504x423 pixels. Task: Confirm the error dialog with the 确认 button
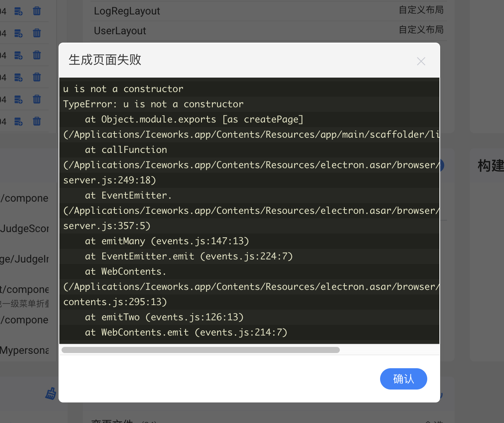click(404, 379)
